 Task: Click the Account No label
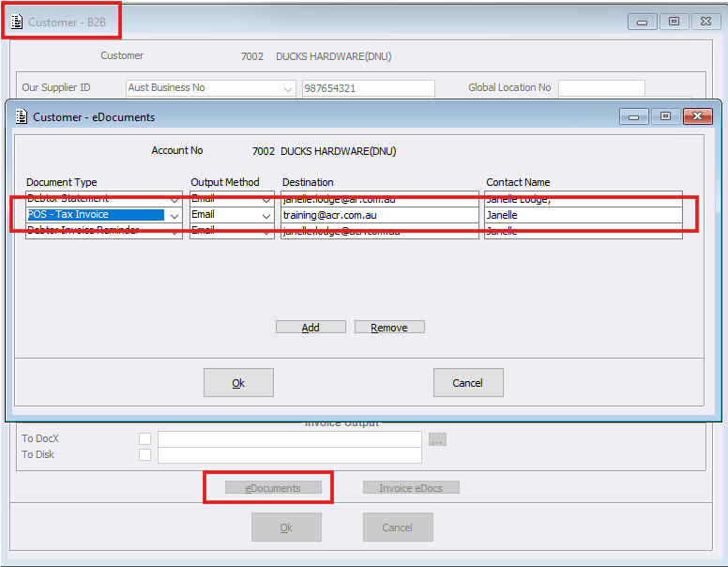[x=177, y=150]
